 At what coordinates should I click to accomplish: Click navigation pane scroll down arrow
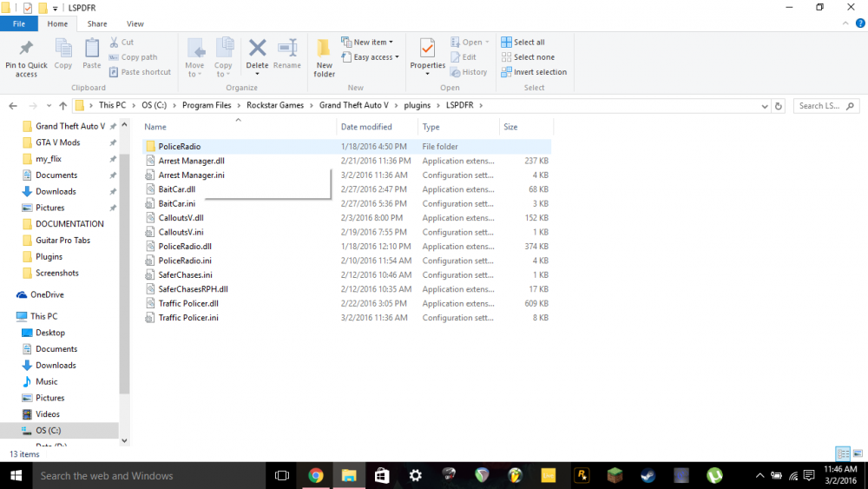coord(124,441)
